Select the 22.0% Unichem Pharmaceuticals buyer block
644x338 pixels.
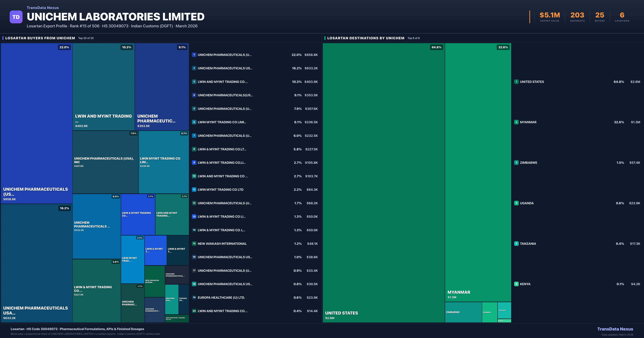(36, 123)
